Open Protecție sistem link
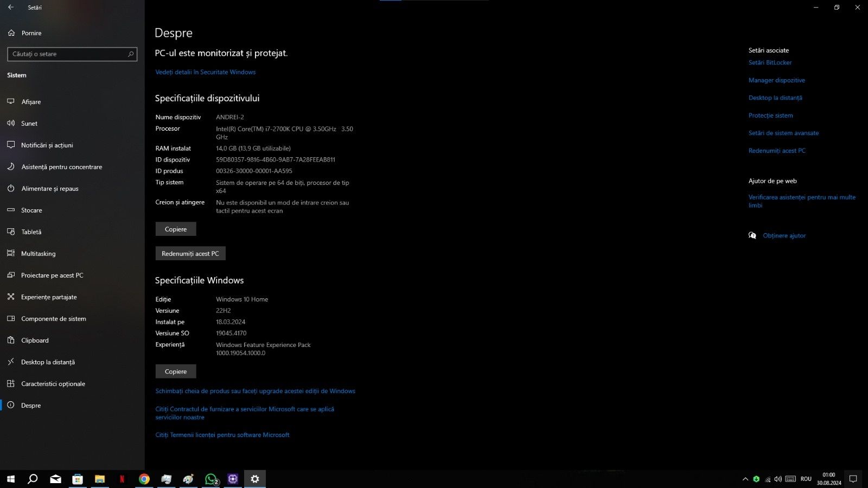Image resolution: width=868 pixels, height=488 pixels. pos(770,115)
